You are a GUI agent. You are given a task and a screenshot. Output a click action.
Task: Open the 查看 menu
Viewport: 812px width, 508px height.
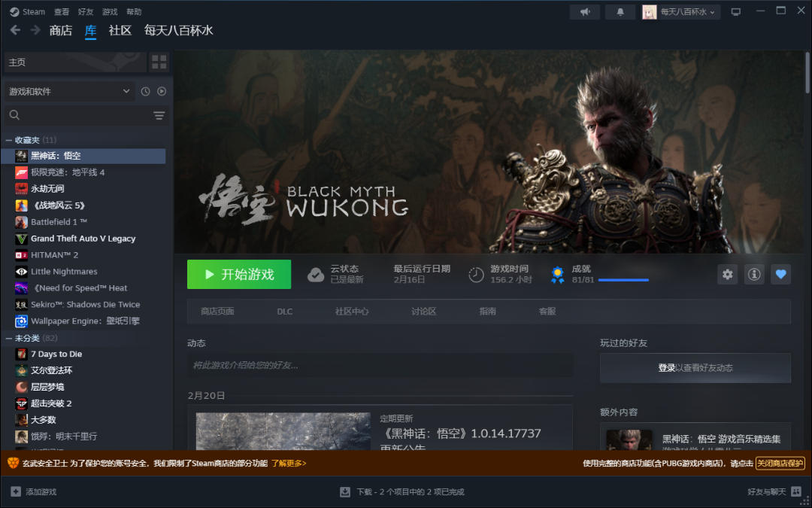pos(62,11)
